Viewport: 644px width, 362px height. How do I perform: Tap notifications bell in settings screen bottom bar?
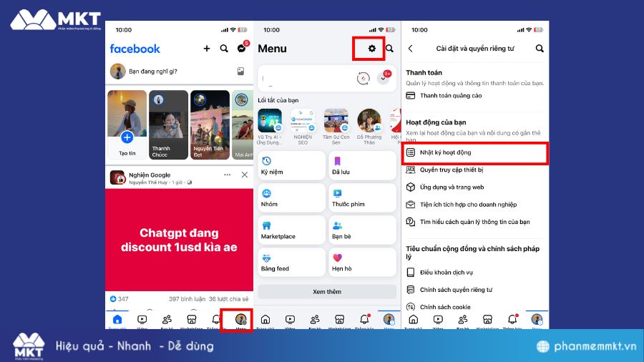click(x=512, y=320)
